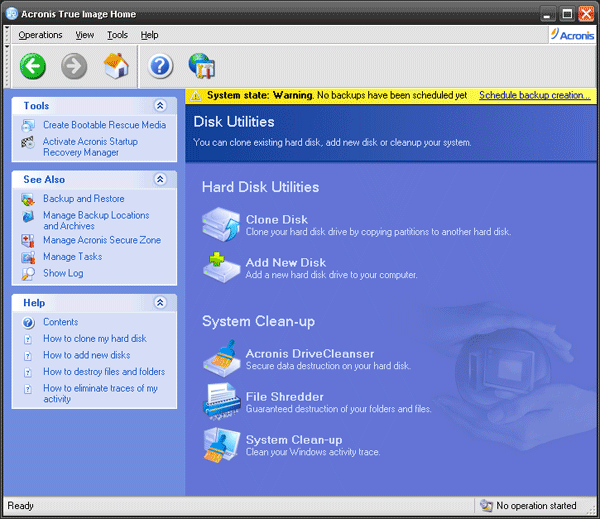Open help Contents link
Viewport: 600px width, 519px height.
click(60, 322)
